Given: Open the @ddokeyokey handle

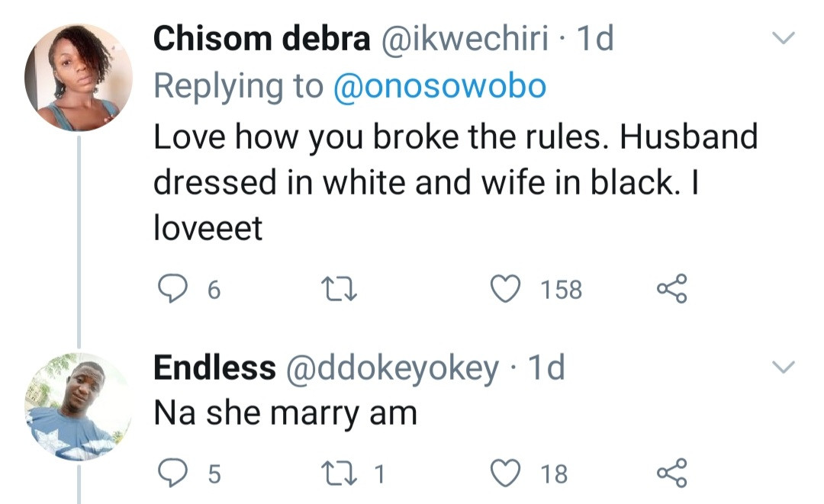Looking at the screenshot, I should point(391,368).
